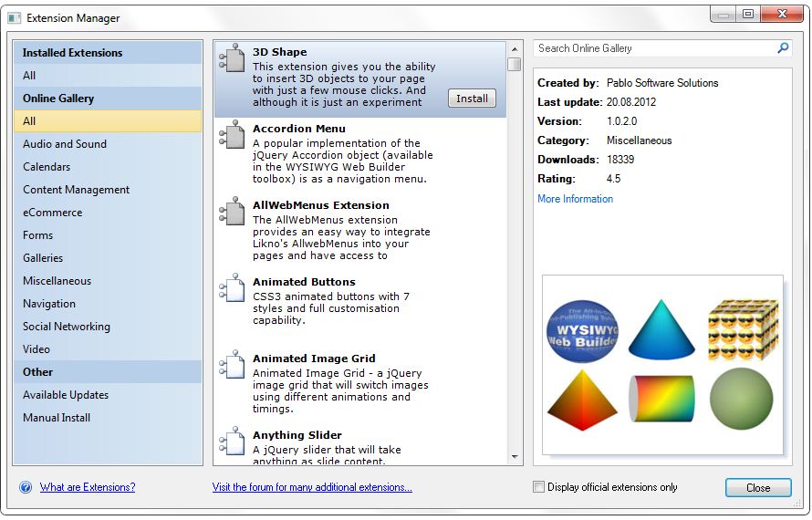
Task: Click the extension list scroll down arrow
Action: (x=515, y=456)
